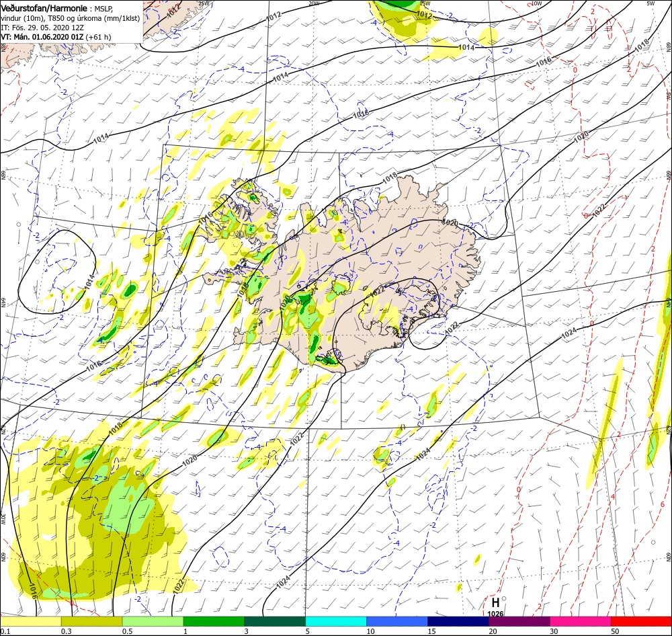Click the '10W' longitude label

point(536,3)
